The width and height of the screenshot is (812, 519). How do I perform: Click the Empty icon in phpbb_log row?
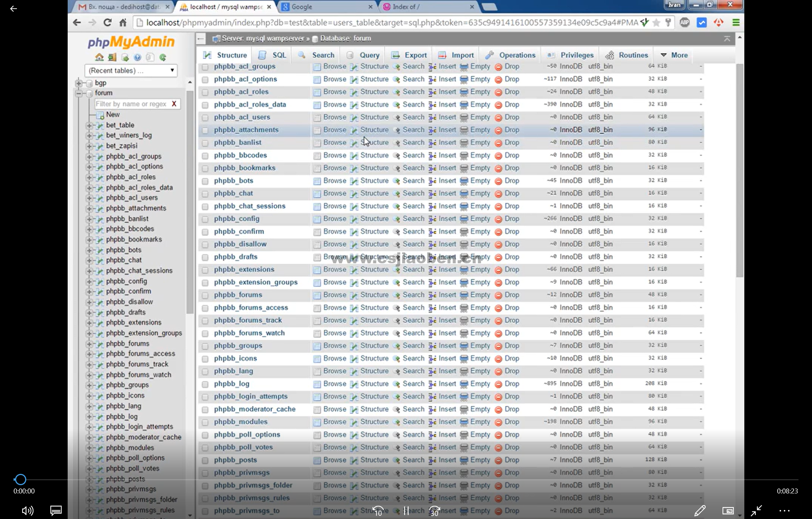point(464,384)
